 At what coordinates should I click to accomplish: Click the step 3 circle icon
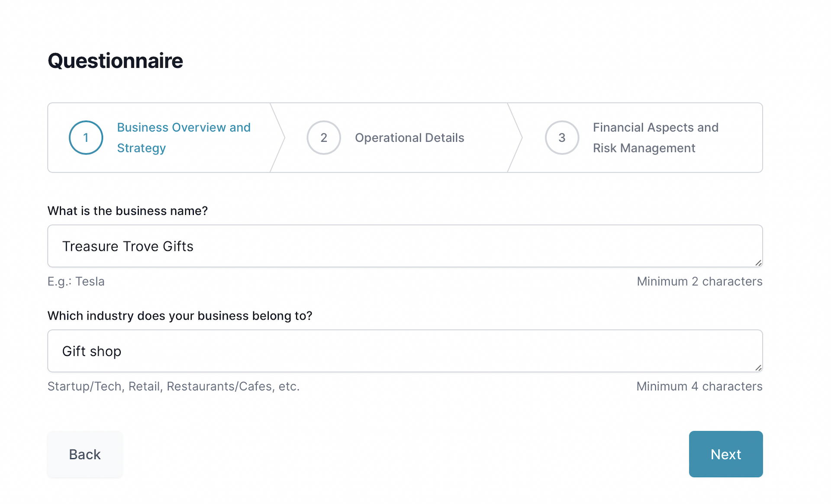562,138
